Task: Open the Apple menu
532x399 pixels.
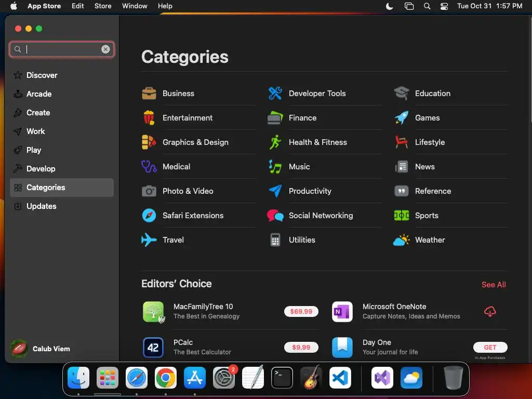Action: [14, 6]
